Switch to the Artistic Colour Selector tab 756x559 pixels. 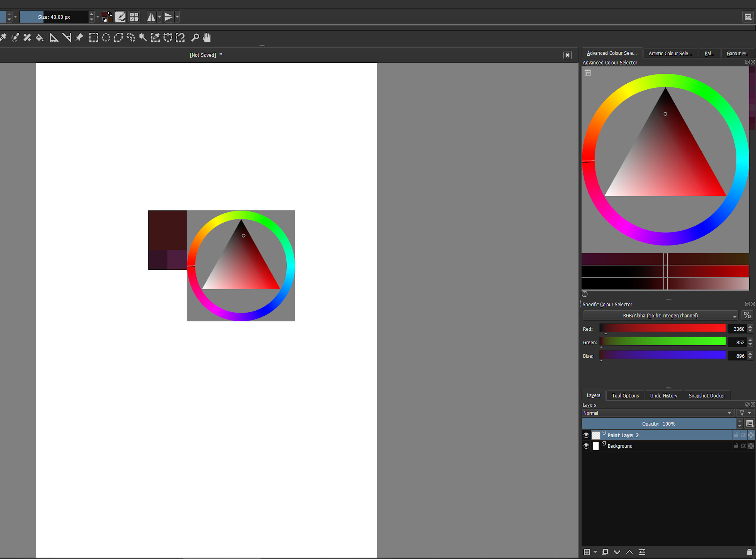(670, 53)
